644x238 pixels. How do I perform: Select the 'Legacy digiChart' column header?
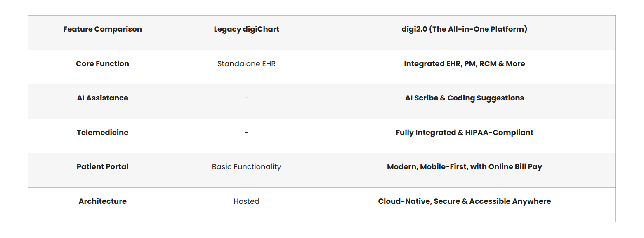tap(246, 29)
